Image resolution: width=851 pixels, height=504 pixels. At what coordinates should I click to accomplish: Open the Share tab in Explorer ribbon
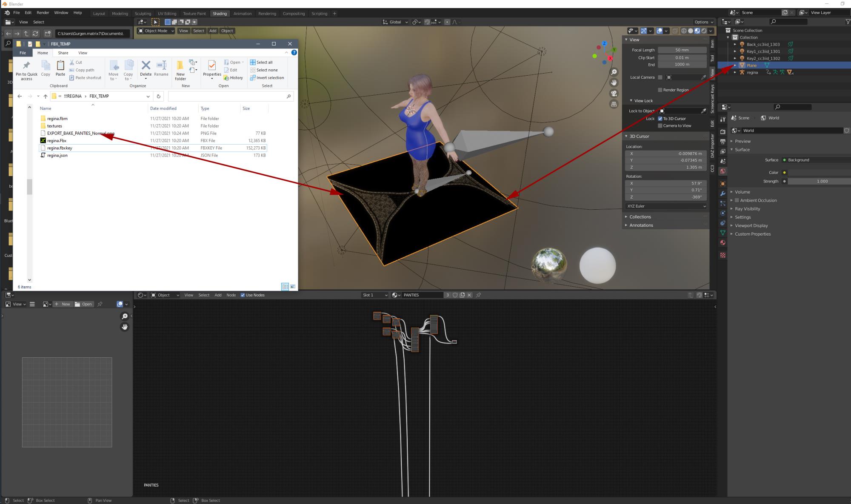[x=63, y=53]
